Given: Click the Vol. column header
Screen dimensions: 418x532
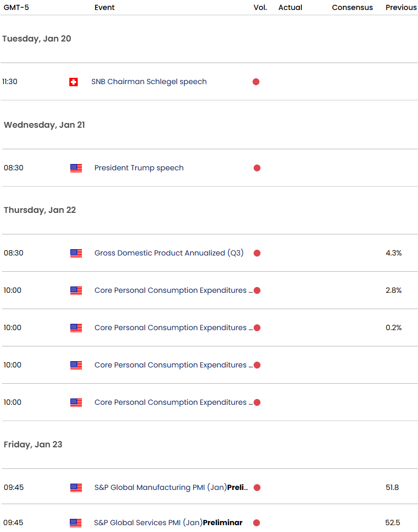Looking at the screenshot, I should [x=260, y=7].
